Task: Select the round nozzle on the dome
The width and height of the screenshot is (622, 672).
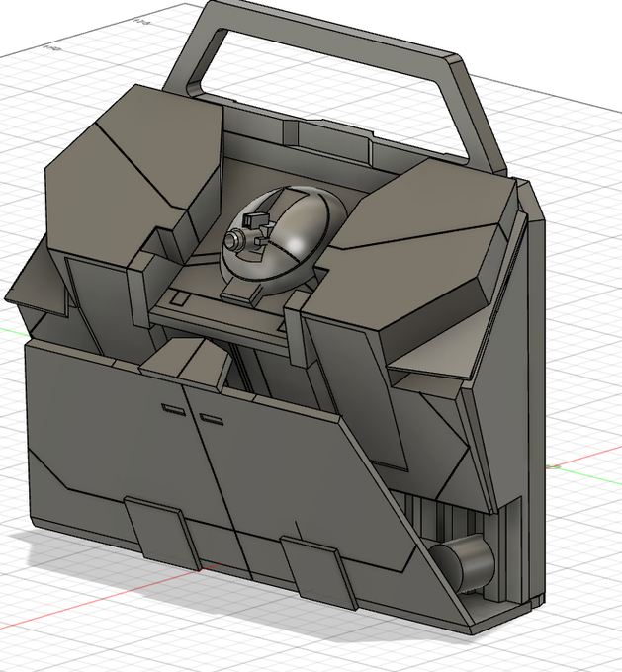Action: tap(233, 241)
